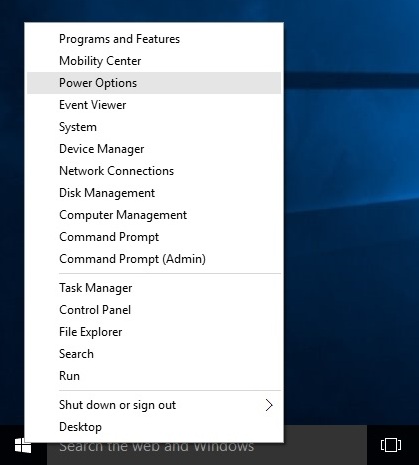Viewport: 419px width, 465px height.
Task: Choose the highlighted Power Options entry
Action: pyautogui.click(x=154, y=83)
